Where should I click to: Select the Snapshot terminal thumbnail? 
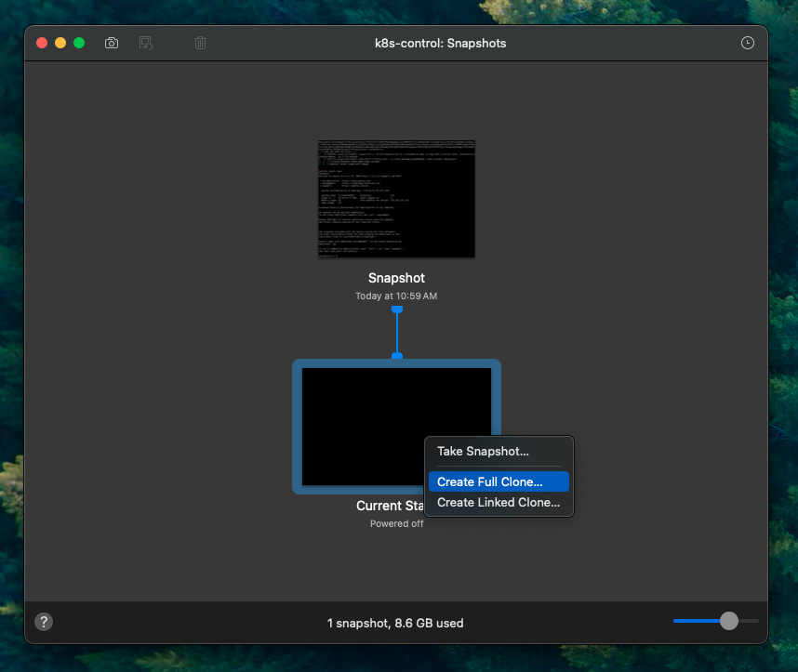[x=396, y=199]
